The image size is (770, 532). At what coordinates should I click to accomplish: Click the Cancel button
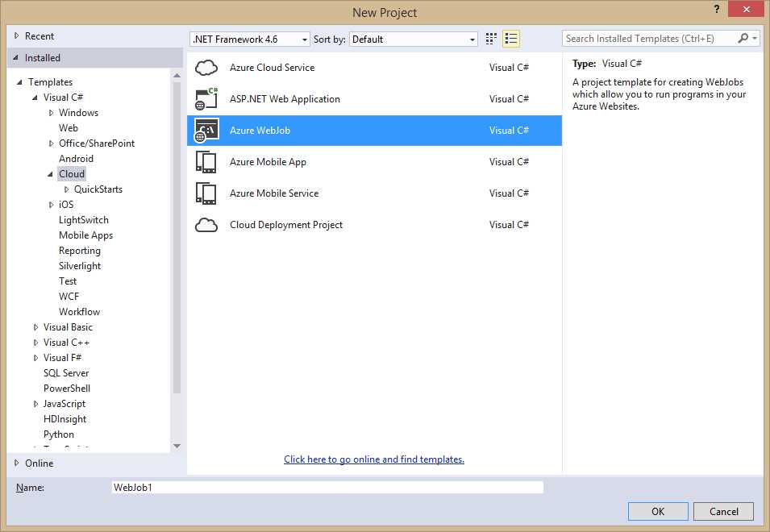[722, 511]
